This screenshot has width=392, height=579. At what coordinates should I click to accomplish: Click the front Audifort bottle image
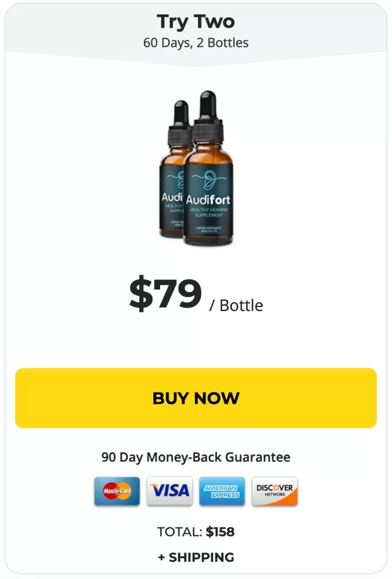pos(208,168)
